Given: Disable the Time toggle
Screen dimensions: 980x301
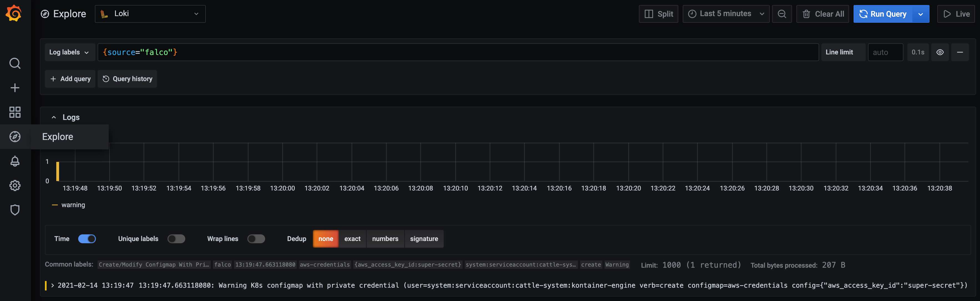Looking at the screenshot, I should [87, 239].
